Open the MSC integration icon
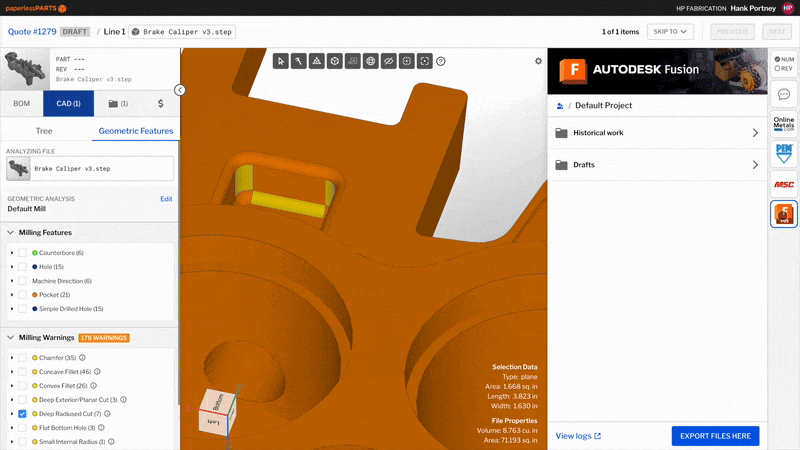Screen dimensions: 800x450 tap(784, 184)
